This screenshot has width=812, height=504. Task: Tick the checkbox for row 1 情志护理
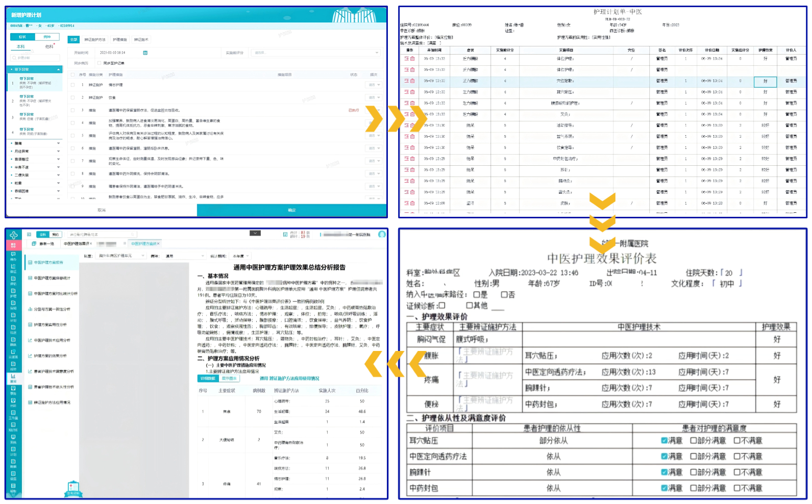73,85
